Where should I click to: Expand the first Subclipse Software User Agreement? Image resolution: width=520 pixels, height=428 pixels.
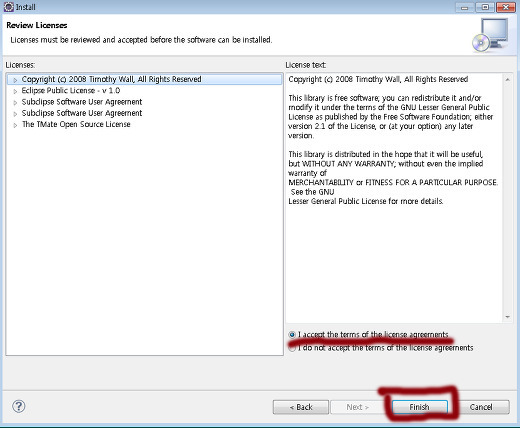tap(15, 102)
